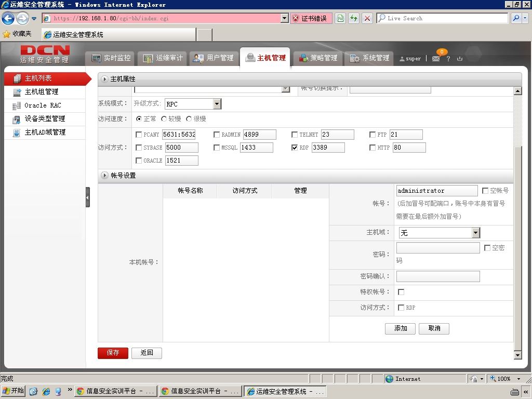The image size is (532, 399).
Task: Click the sidebar collapse handle arrow
Action: click(87, 197)
